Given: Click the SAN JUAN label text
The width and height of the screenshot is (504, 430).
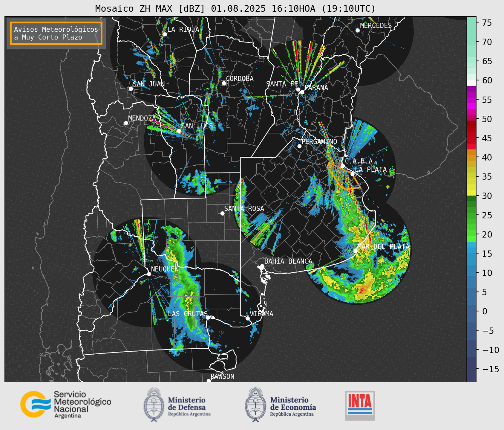Looking at the screenshot, I should (x=149, y=84).
